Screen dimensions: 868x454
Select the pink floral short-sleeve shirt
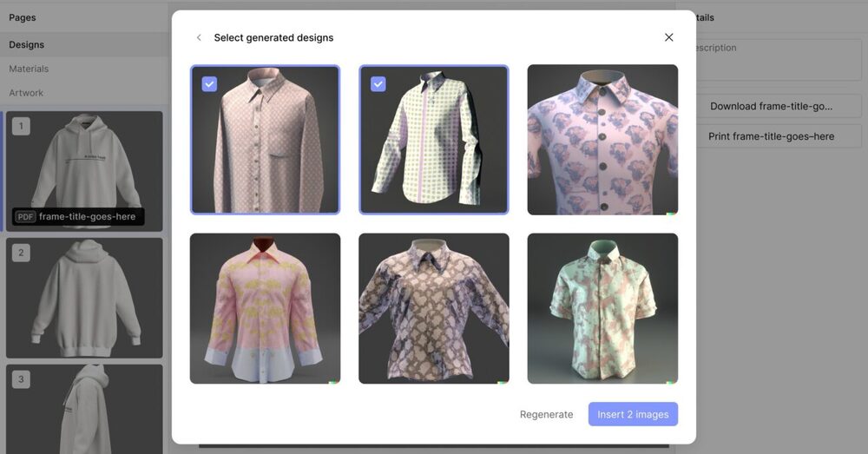[602, 139]
